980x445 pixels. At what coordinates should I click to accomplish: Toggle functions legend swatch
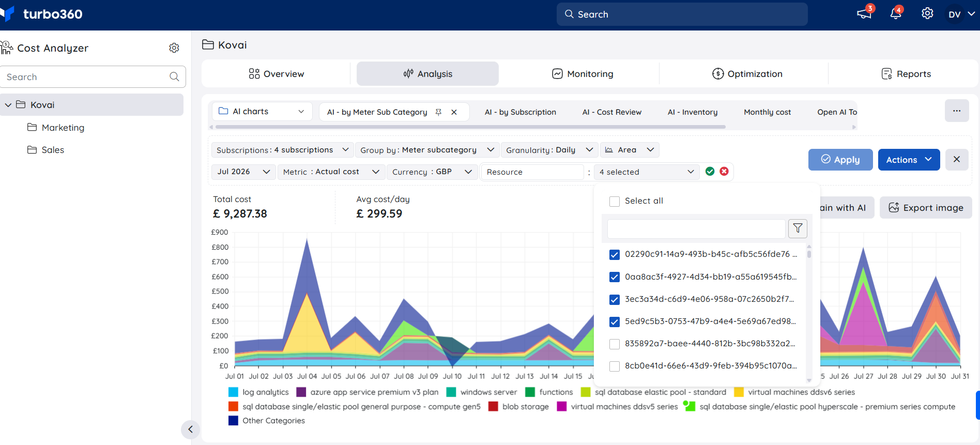tap(530, 392)
